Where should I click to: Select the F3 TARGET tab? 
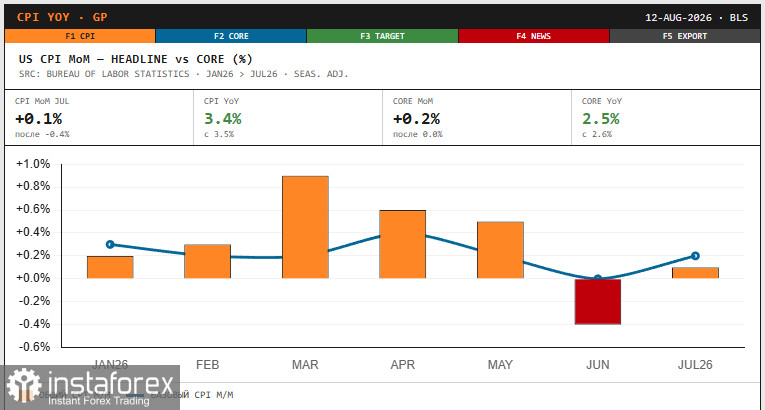pyautogui.click(x=382, y=36)
